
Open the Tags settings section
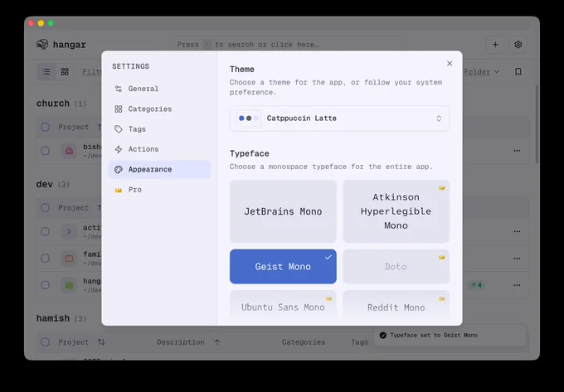[x=159, y=129]
